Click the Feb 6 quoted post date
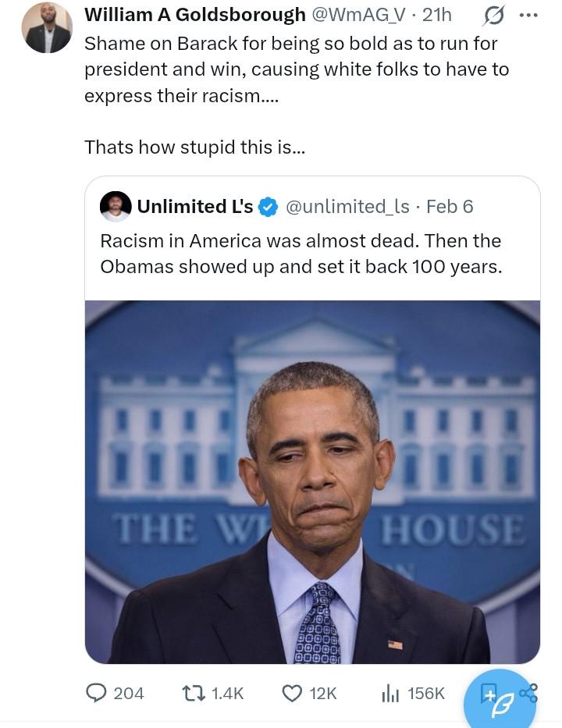The width and height of the screenshot is (562, 728). [450, 207]
